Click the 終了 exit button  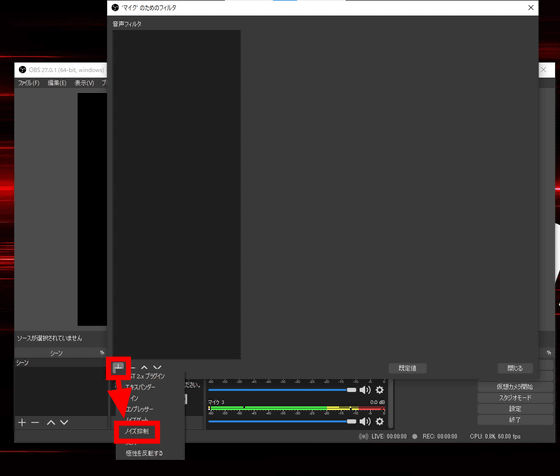click(515, 420)
